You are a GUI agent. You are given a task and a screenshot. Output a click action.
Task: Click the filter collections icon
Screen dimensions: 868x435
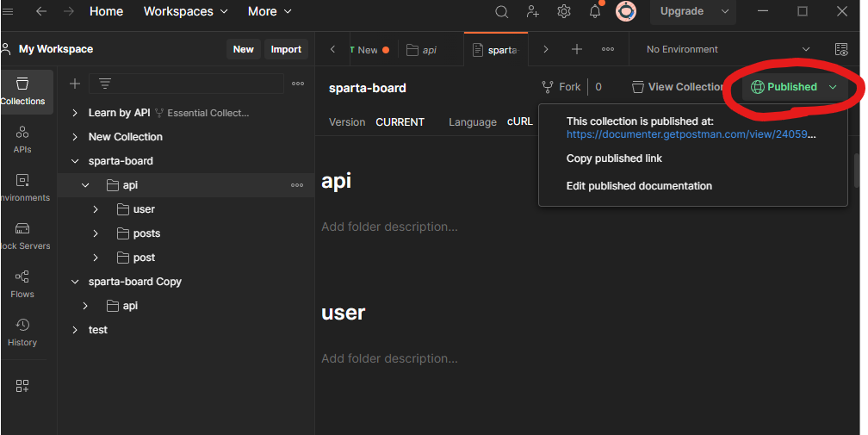105,84
